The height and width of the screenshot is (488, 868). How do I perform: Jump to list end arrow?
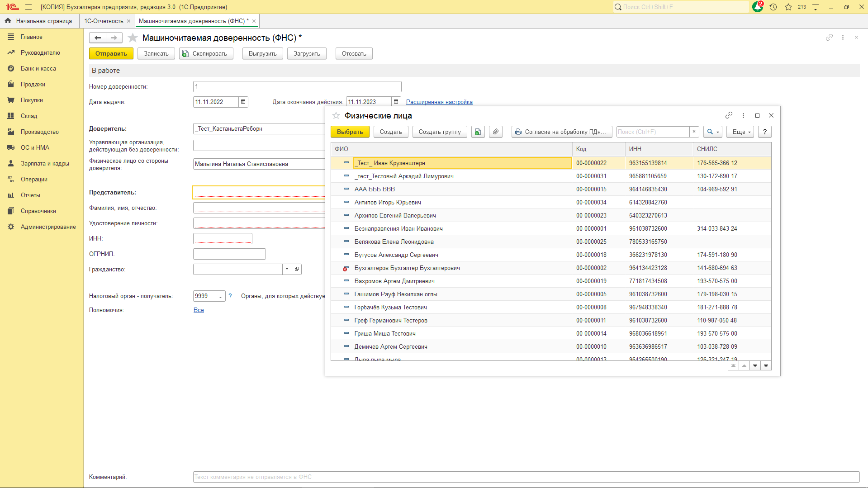pyautogui.click(x=766, y=365)
